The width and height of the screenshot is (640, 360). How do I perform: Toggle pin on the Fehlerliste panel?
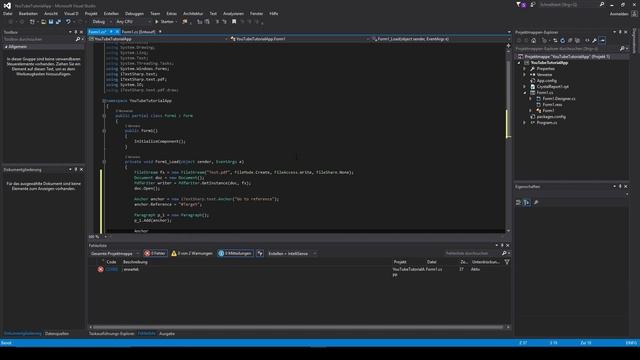point(502,246)
